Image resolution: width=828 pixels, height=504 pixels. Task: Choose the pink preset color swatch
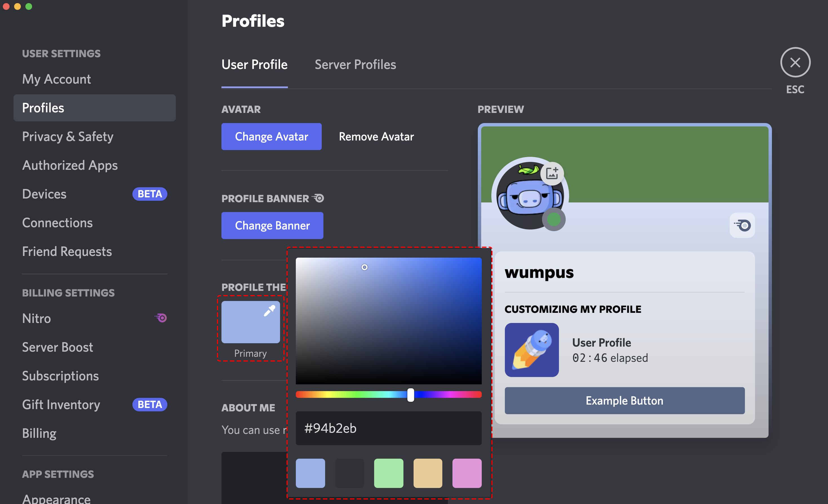(x=467, y=473)
